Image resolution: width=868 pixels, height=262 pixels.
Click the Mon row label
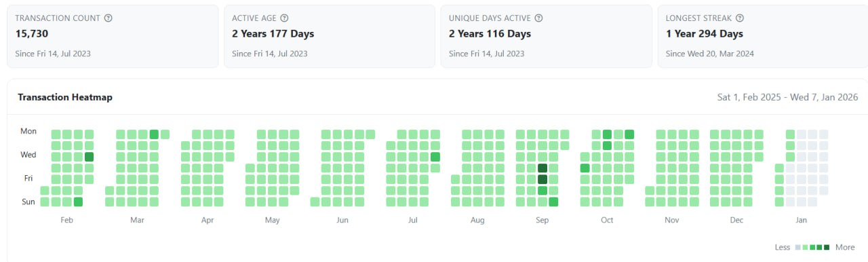[x=28, y=132]
